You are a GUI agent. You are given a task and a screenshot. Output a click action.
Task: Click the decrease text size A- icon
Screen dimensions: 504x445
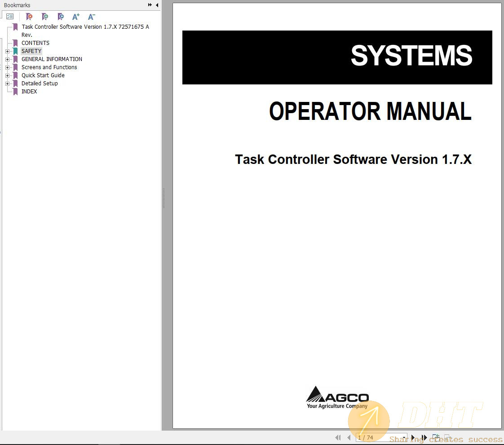pyautogui.click(x=91, y=17)
